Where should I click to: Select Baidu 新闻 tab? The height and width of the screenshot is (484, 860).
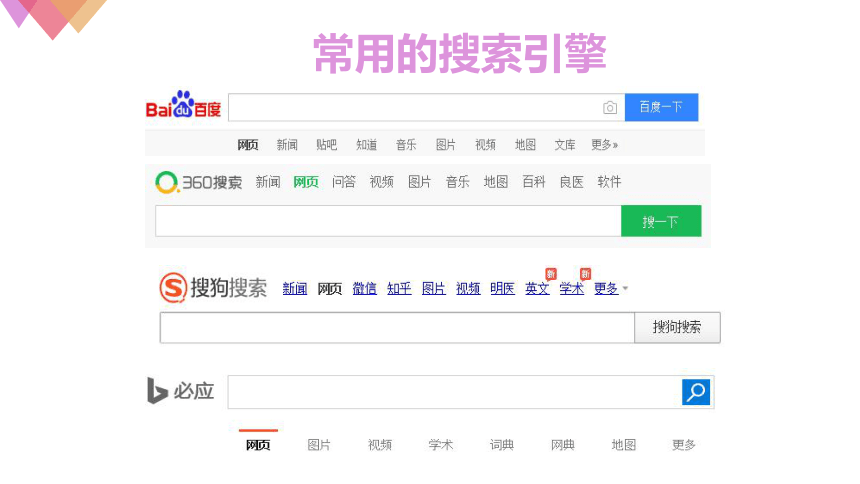click(x=287, y=145)
